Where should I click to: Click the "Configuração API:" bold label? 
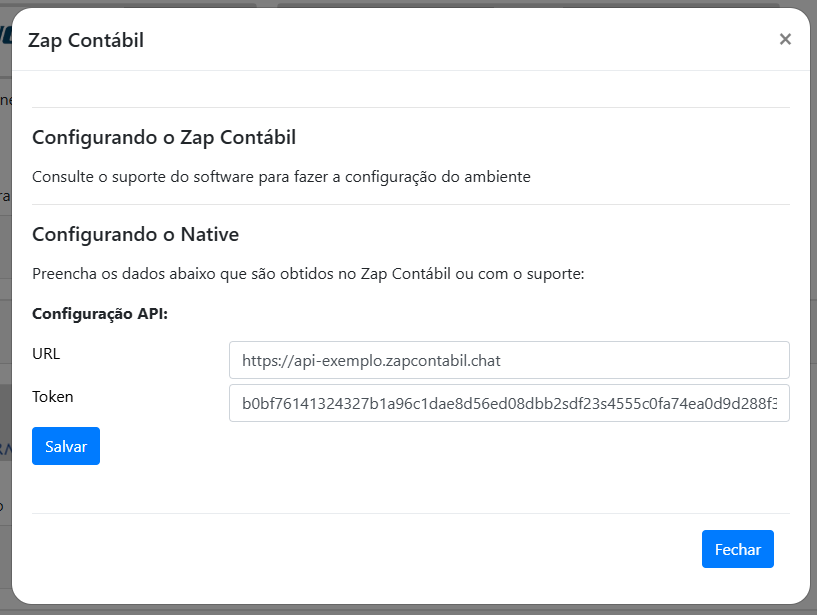(100, 313)
